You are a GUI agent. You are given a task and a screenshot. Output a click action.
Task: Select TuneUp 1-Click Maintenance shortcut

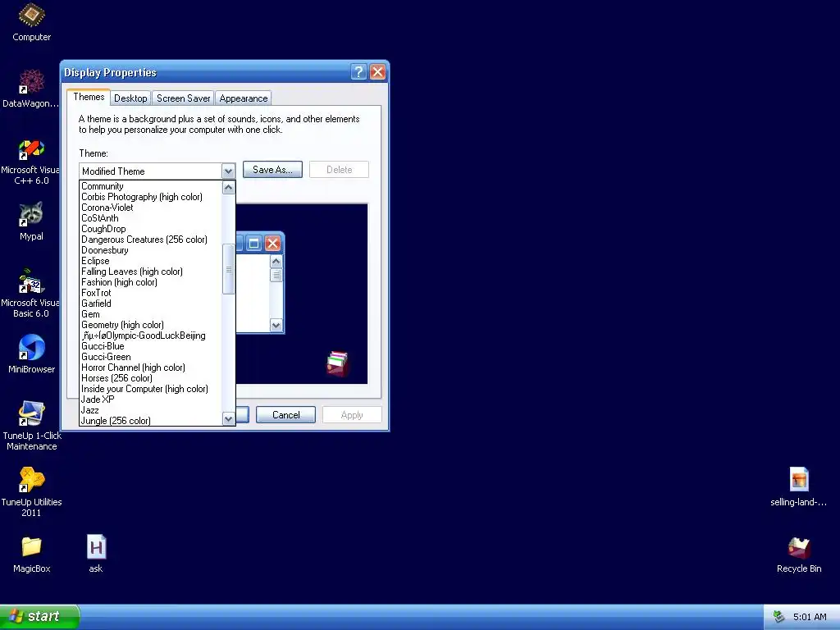pyautogui.click(x=32, y=426)
